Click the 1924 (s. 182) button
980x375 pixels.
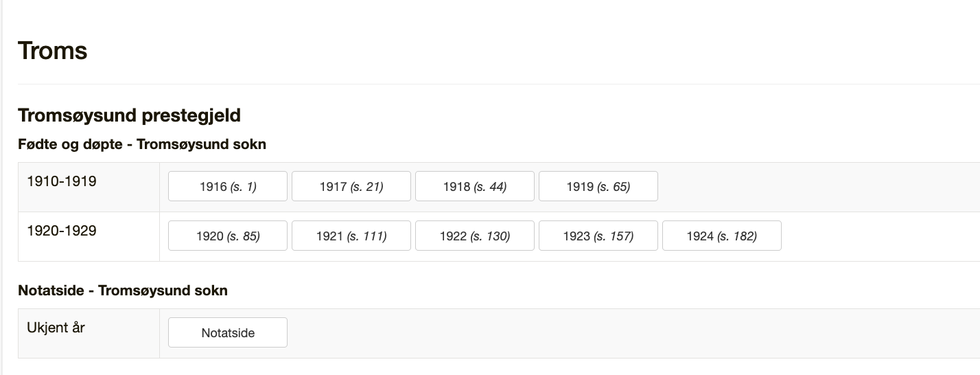pyautogui.click(x=722, y=236)
